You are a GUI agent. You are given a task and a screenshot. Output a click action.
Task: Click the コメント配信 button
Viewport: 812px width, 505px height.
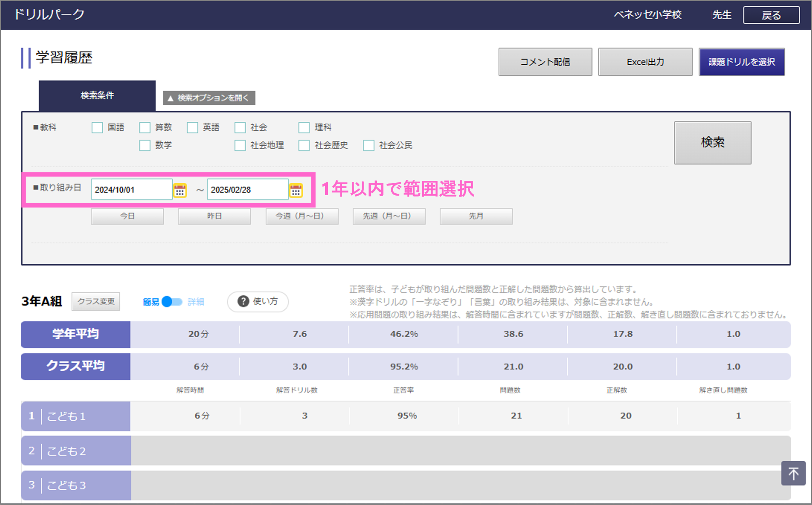tap(545, 62)
